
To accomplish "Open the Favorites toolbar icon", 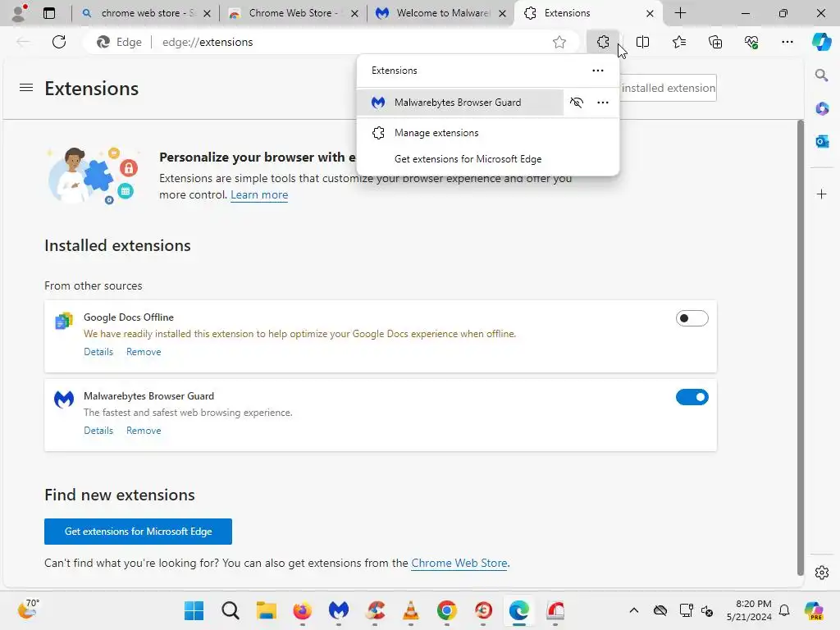I will 678,42.
